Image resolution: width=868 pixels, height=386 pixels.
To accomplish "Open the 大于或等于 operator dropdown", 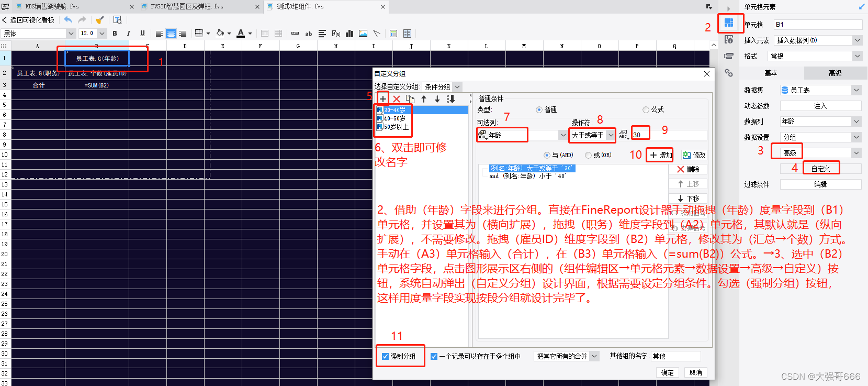I will point(611,135).
